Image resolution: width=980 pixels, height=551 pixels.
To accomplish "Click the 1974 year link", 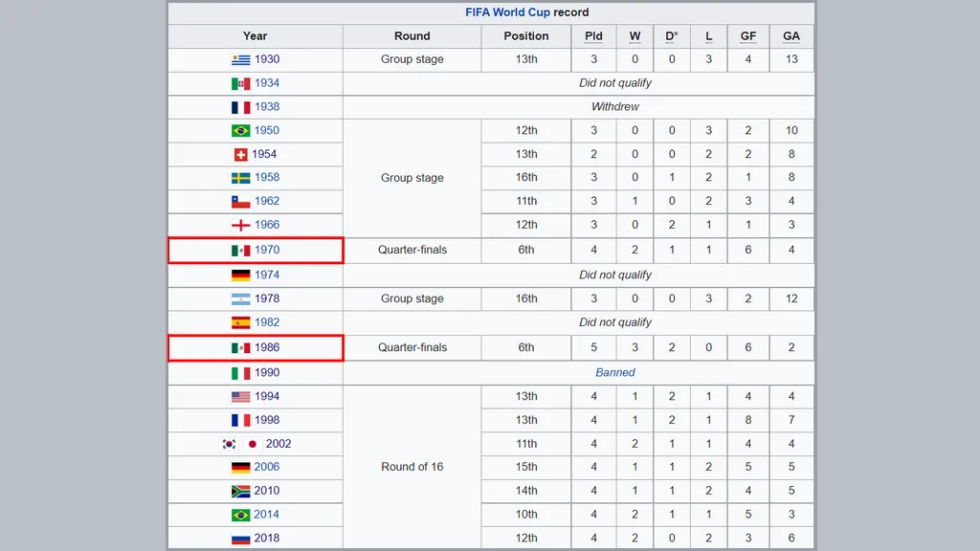I will 267,275.
